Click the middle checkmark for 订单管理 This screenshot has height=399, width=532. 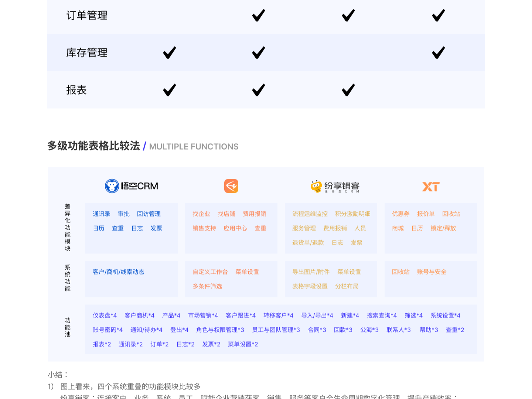347,16
